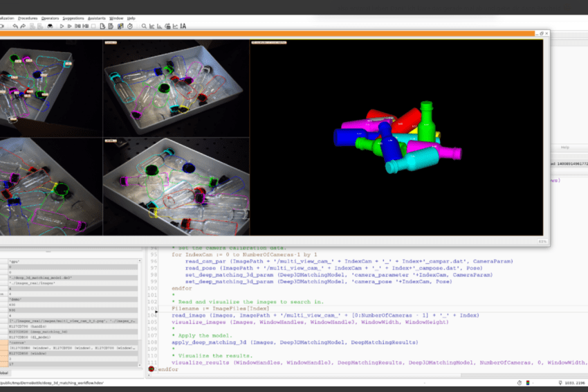The image size is (588, 392).
Task: Select the top-middle camera image tile
Action: [x=176, y=88]
